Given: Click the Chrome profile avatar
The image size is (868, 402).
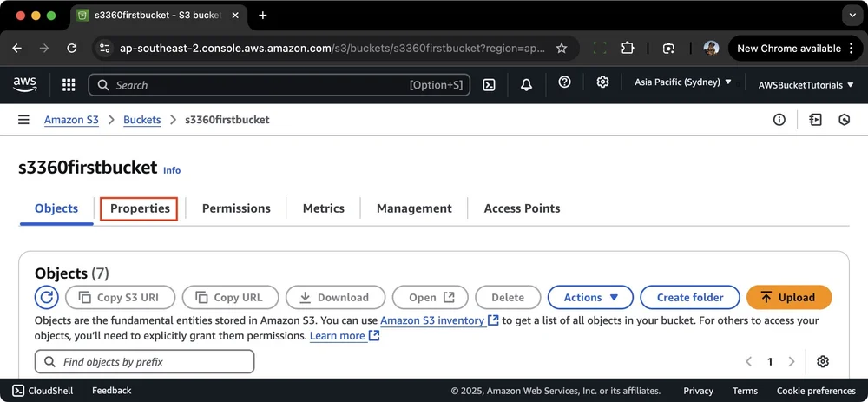Looking at the screenshot, I should (711, 48).
